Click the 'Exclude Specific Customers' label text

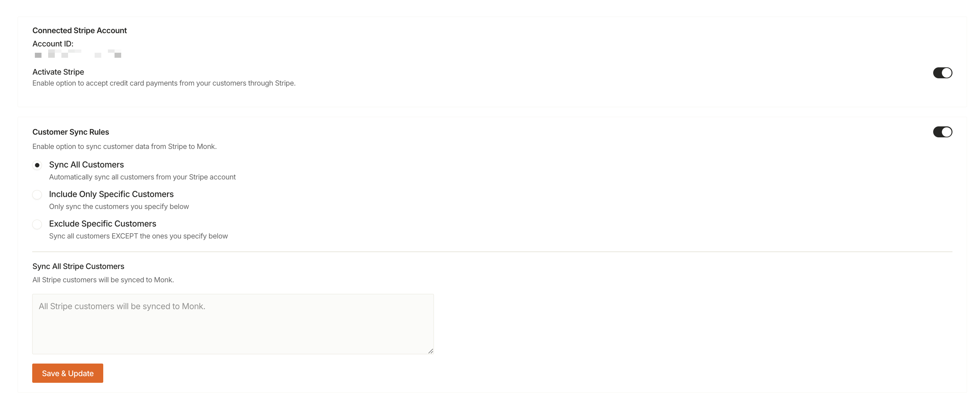[102, 224]
